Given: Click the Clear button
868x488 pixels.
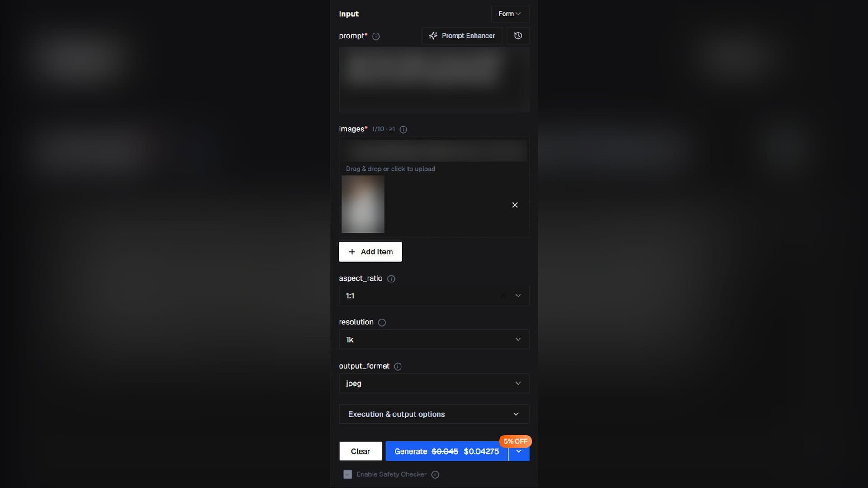Looking at the screenshot, I should point(360,451).
